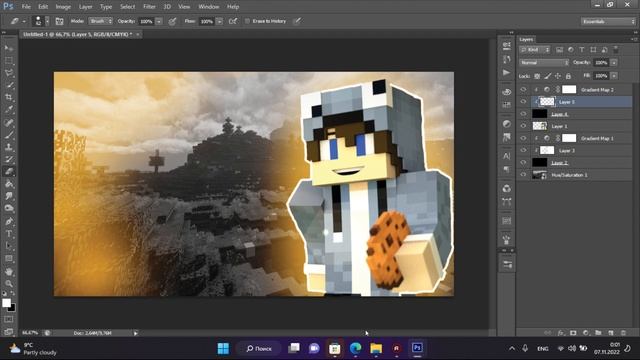Filter layers by adjustment layers icon
The image size is (640, 360).
[x=571, y=50]
